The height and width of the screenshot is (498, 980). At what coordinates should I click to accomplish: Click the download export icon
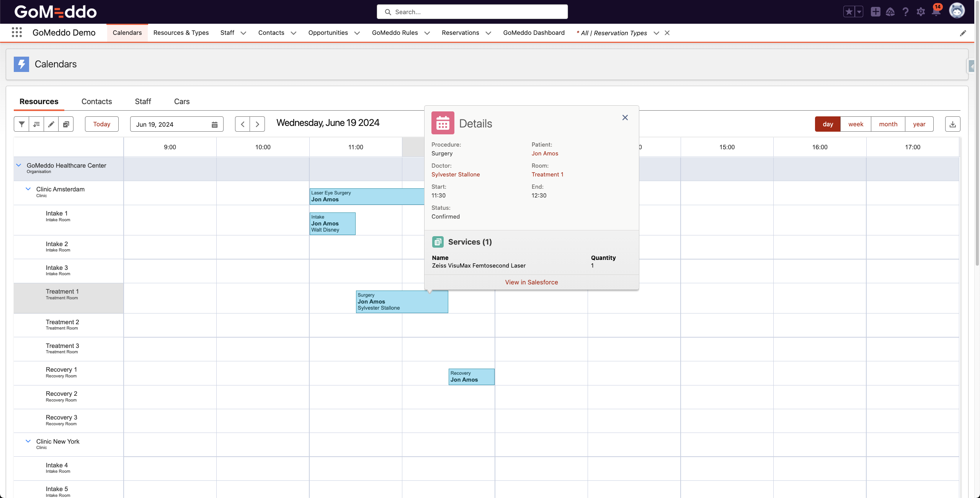pos(952,124)
